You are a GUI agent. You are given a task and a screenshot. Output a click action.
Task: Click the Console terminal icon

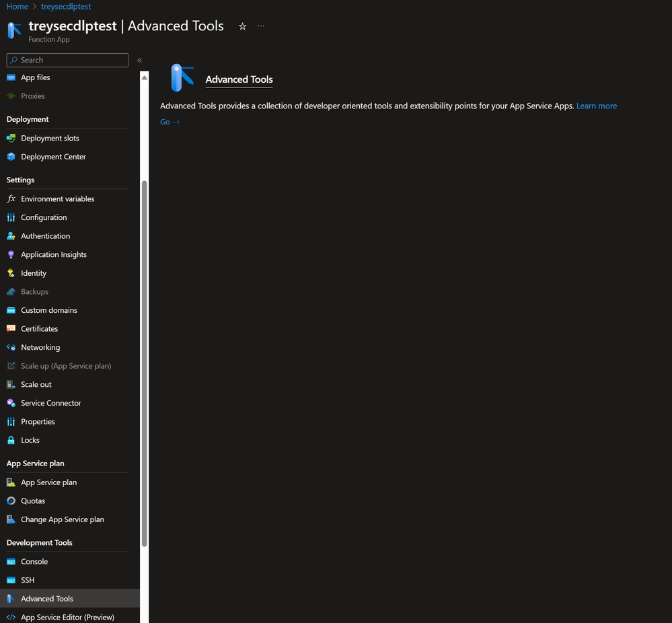(11, 562)
